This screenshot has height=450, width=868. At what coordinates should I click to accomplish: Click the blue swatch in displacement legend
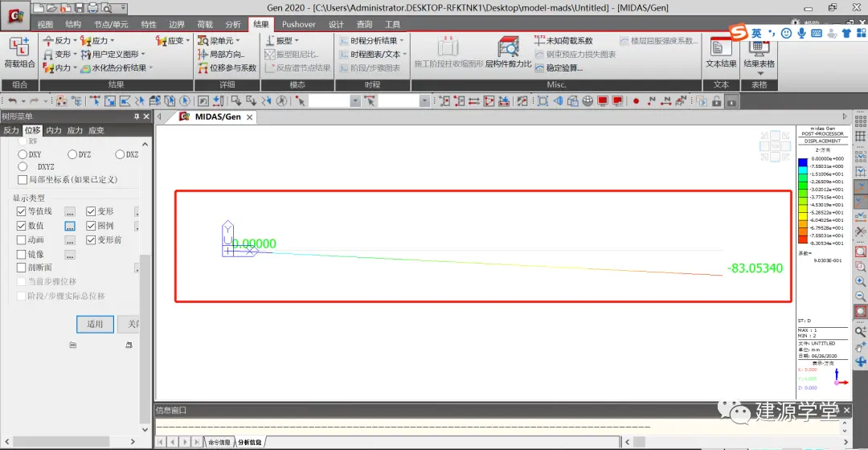803,162
